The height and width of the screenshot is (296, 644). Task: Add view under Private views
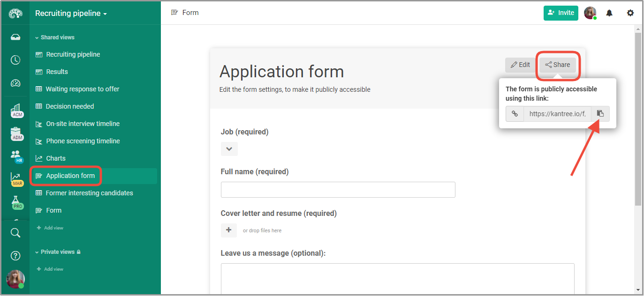(x=50, y=269)
